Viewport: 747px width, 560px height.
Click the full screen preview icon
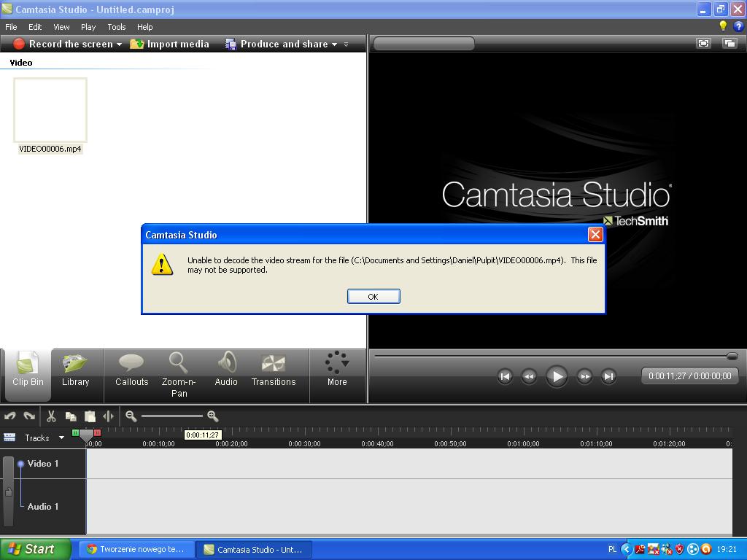click(x=704, y=43)
